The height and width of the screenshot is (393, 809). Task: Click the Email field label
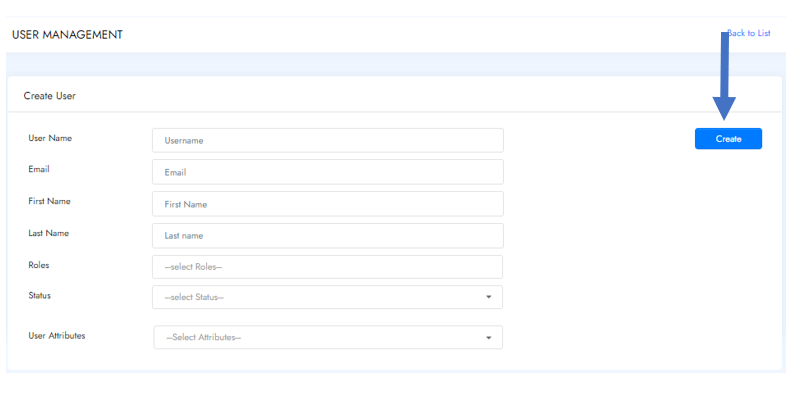[x=39, y=169]
